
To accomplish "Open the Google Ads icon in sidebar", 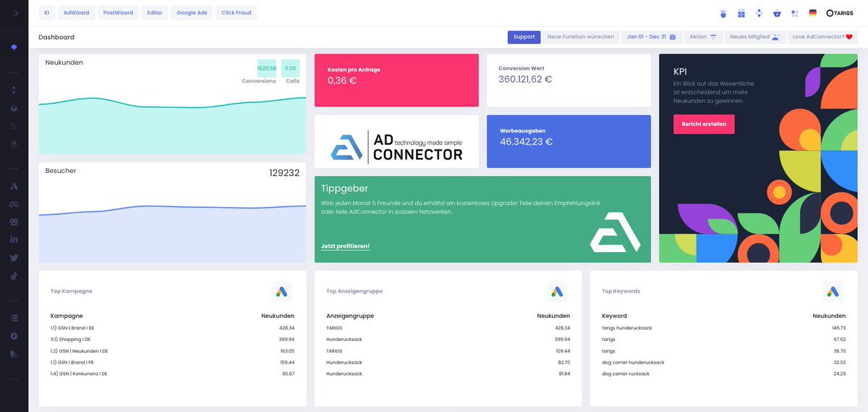I will [x=14, y=187].
